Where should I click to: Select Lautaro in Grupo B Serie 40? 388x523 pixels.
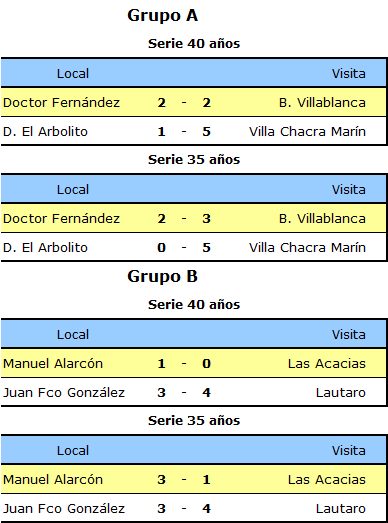(x=341, y=392)
